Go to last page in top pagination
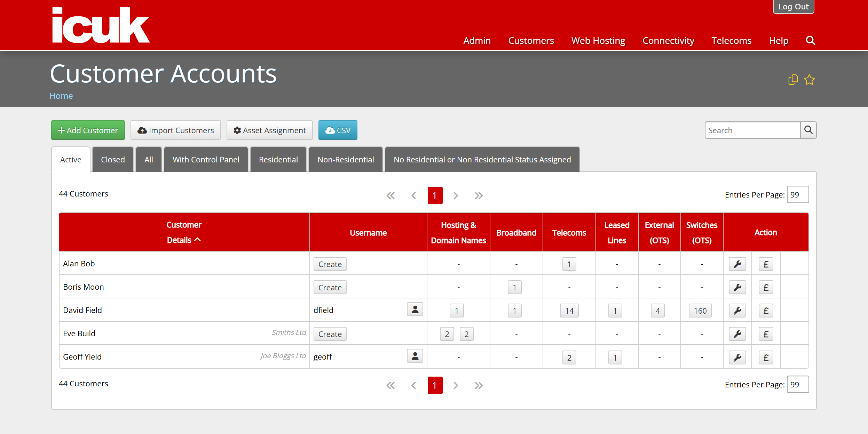Image resolution: width=868 pixels, height=434 pixels. point(479,196)
